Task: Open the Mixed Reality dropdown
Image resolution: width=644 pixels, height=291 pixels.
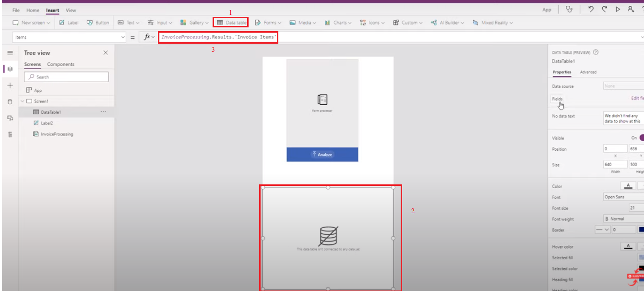Action: tap(492, 23)
